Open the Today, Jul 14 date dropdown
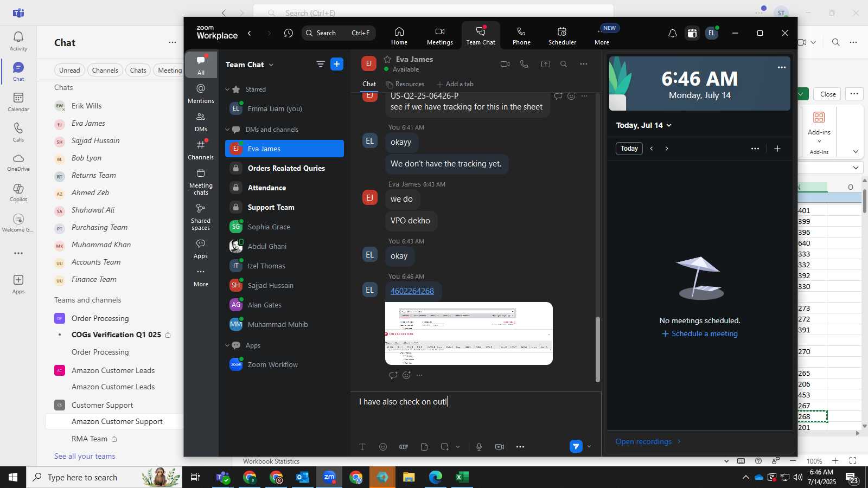The height and width of the screenshot is (488, 868). click(x=644, y=125)
